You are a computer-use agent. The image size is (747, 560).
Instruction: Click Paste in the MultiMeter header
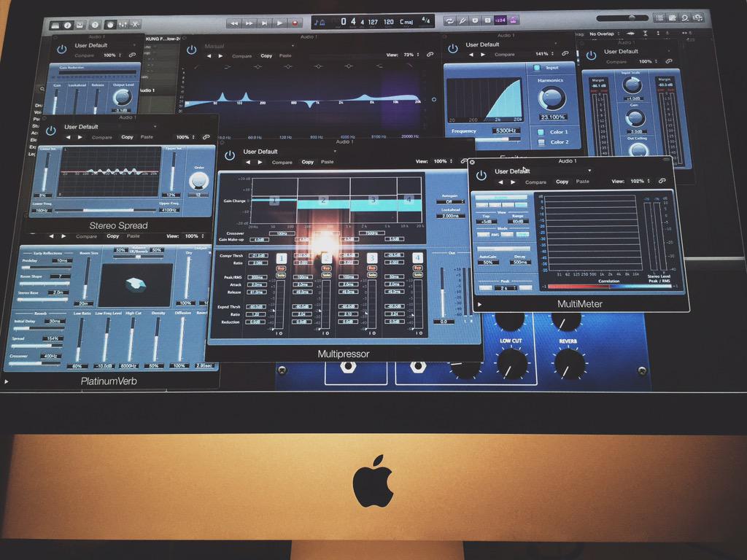(582, 182)
